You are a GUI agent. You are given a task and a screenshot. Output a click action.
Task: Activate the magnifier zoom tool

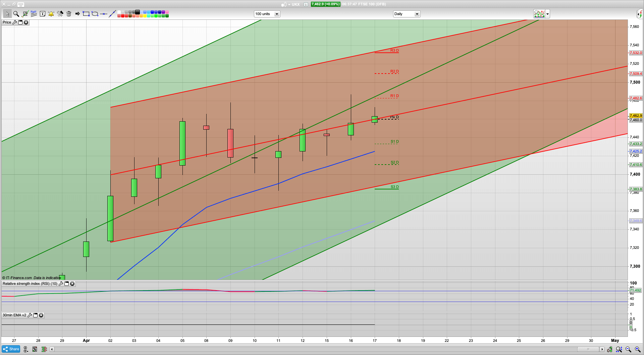[x=16, y=14]
